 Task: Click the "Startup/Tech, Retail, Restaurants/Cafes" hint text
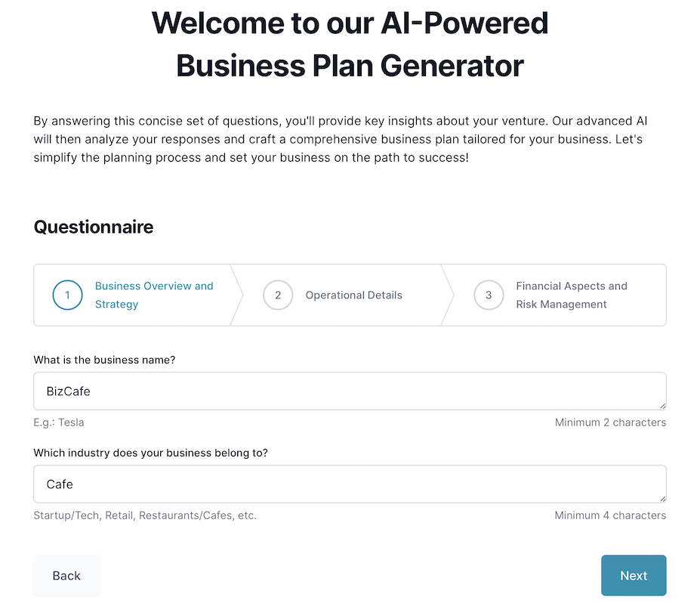(145, 515)
